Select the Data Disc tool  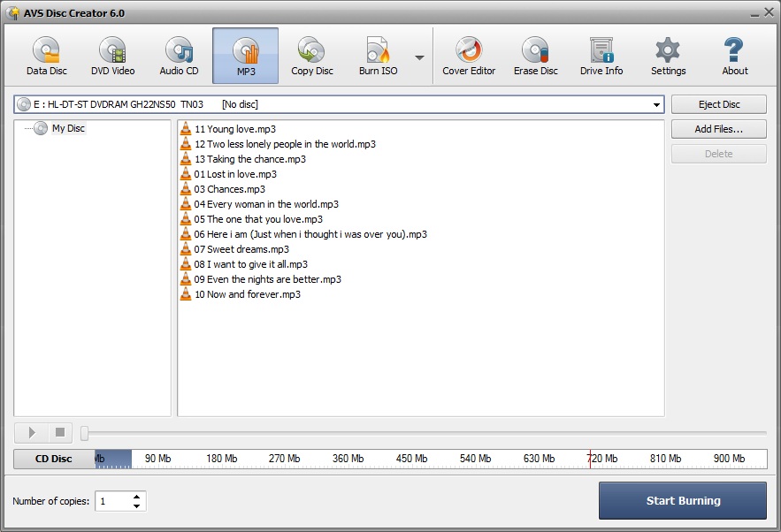click(x=46, y=55)
